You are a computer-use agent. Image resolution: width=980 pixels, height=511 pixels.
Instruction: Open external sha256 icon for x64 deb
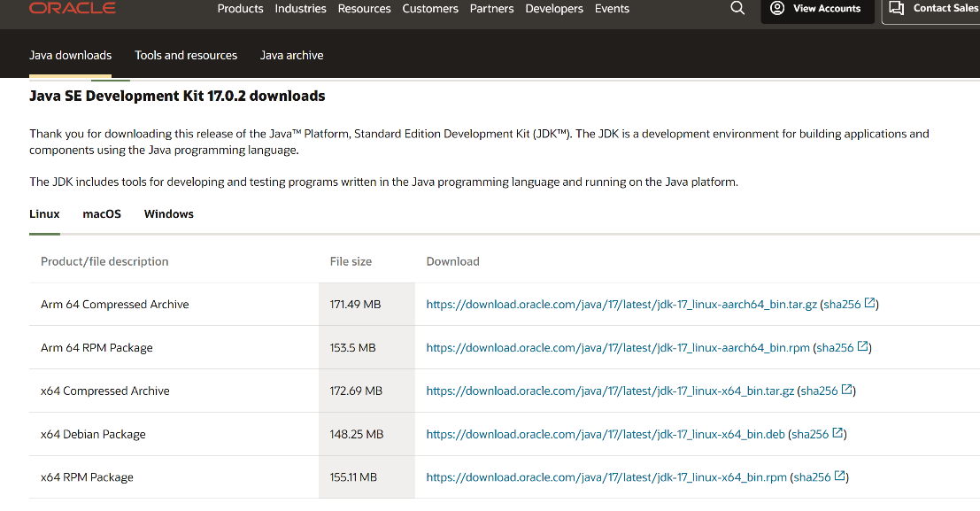(x=837, y=433)
